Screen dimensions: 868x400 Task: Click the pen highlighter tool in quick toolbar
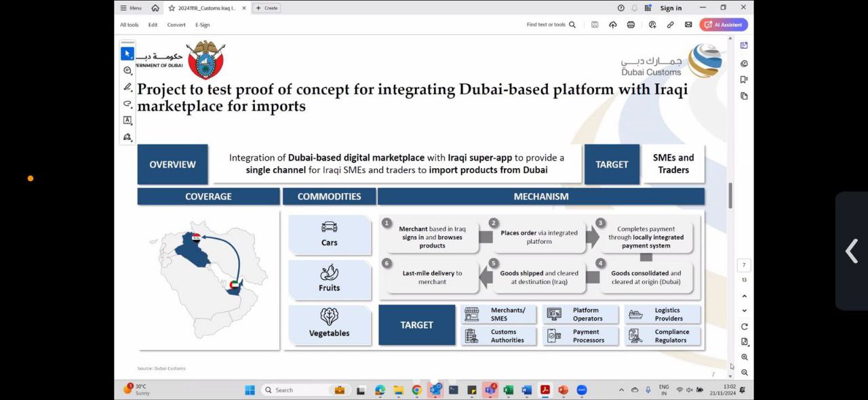coord(127,87)
